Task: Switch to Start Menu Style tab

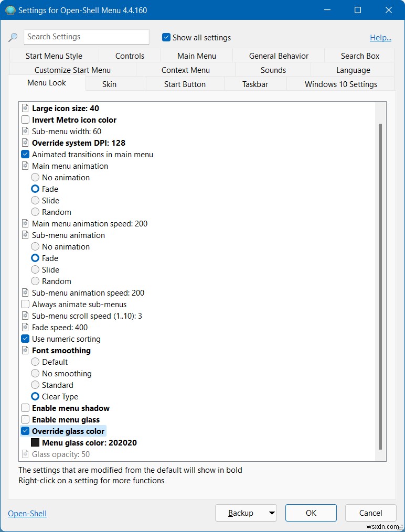Action: [x=54, y=56]
